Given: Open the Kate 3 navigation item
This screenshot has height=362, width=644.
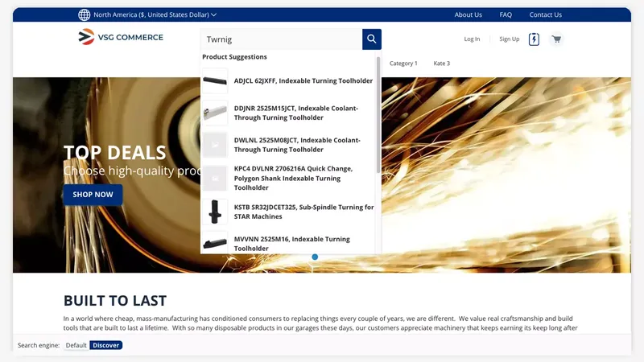Looking at the screenshot, I should click(441, 64).
